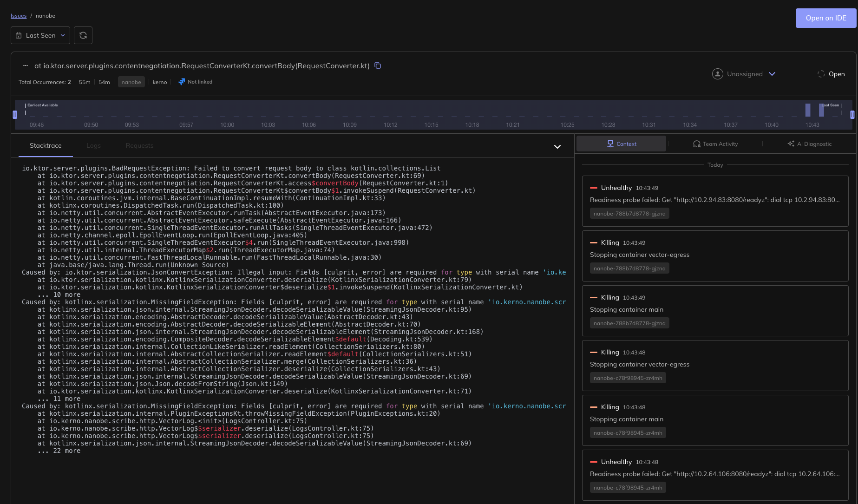Switch to the Requests tab
Image resolution: width=858 pixels, height=504 pixels.
click(139, 146)
